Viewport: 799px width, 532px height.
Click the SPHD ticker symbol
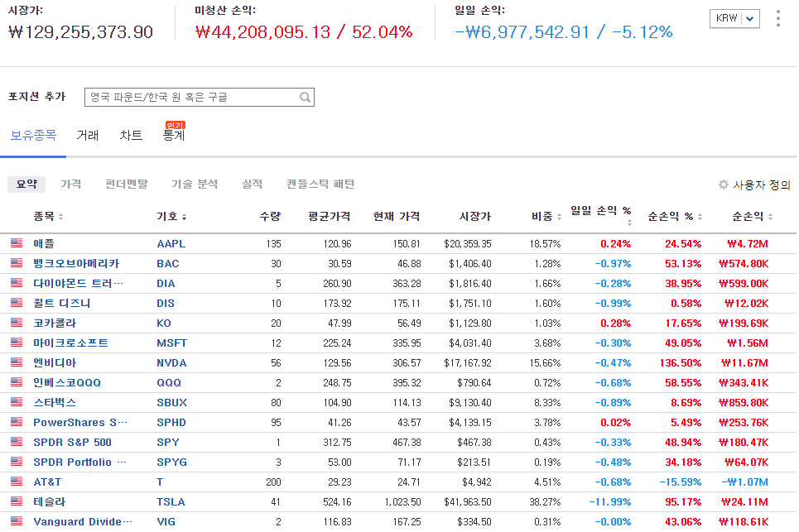tap(171, 423)
